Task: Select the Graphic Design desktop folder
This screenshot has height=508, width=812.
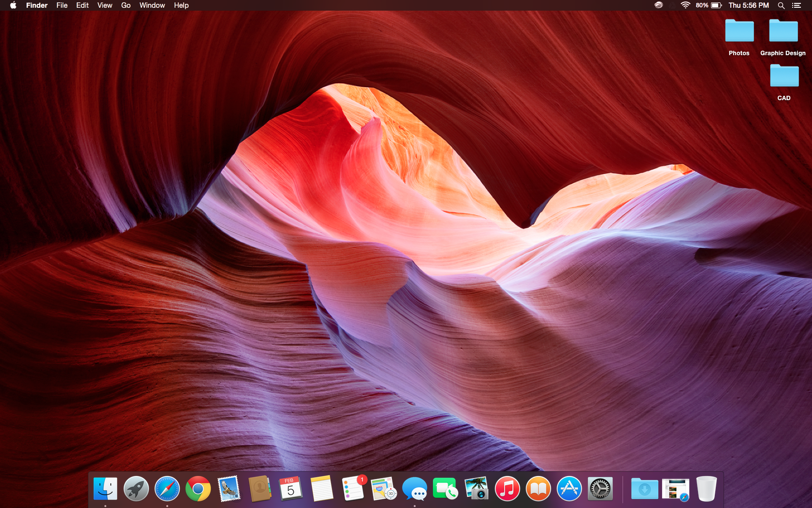Action: point(783,32)
